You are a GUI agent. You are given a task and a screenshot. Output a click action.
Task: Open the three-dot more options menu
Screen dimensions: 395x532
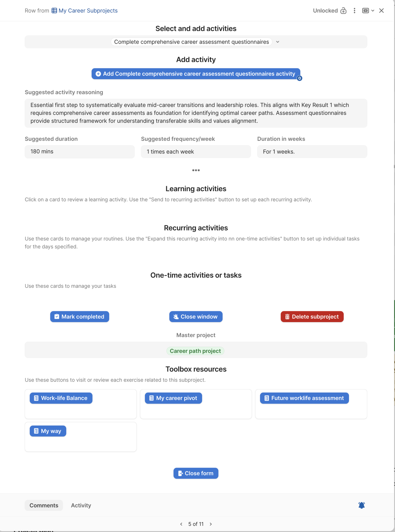pos(354,11)
